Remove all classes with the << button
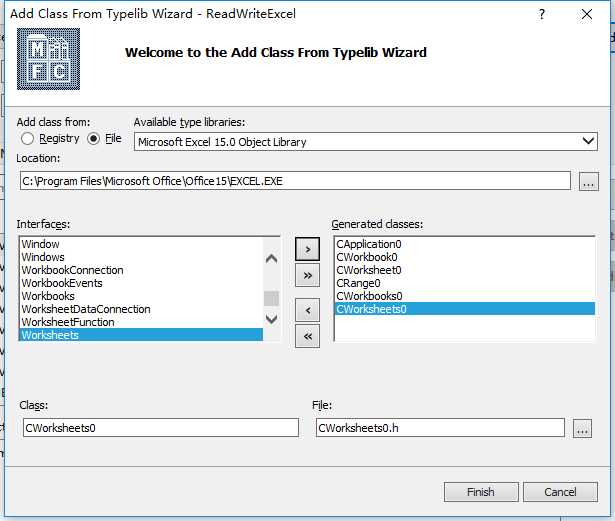The height and width of the screenshot is (521, 615). pyautogui.click(x=308, y=336)
